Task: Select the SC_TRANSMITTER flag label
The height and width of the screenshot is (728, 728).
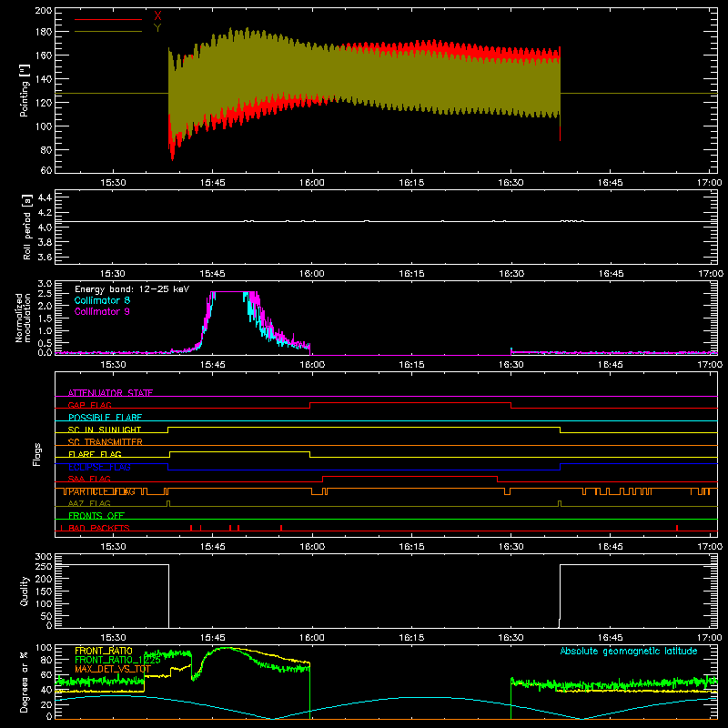Action: point(106,441)
